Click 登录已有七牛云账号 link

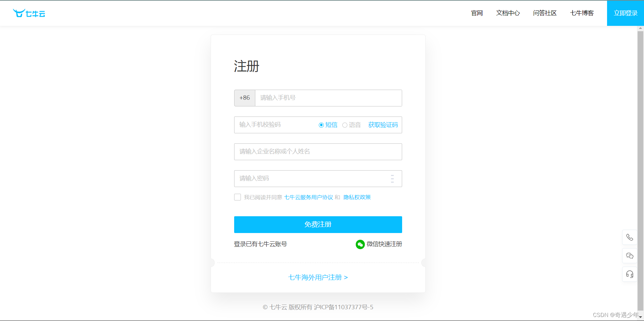[x=260, y=244]
